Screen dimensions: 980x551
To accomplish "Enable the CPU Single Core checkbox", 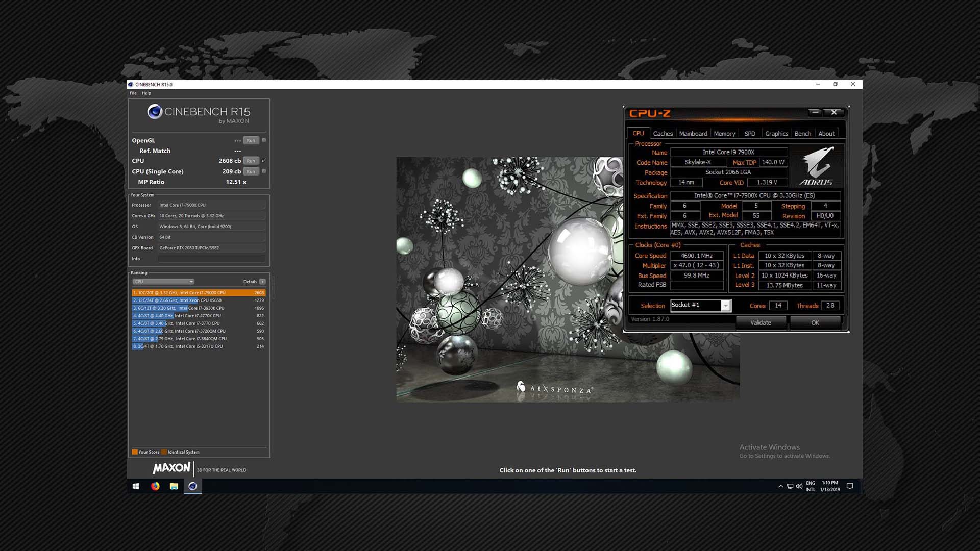I will (264, 171).
